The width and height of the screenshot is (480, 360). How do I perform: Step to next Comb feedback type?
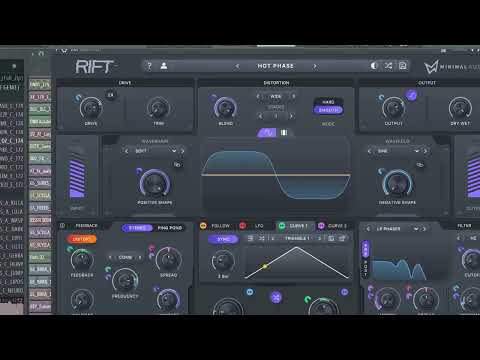click(x=140, y=258)
